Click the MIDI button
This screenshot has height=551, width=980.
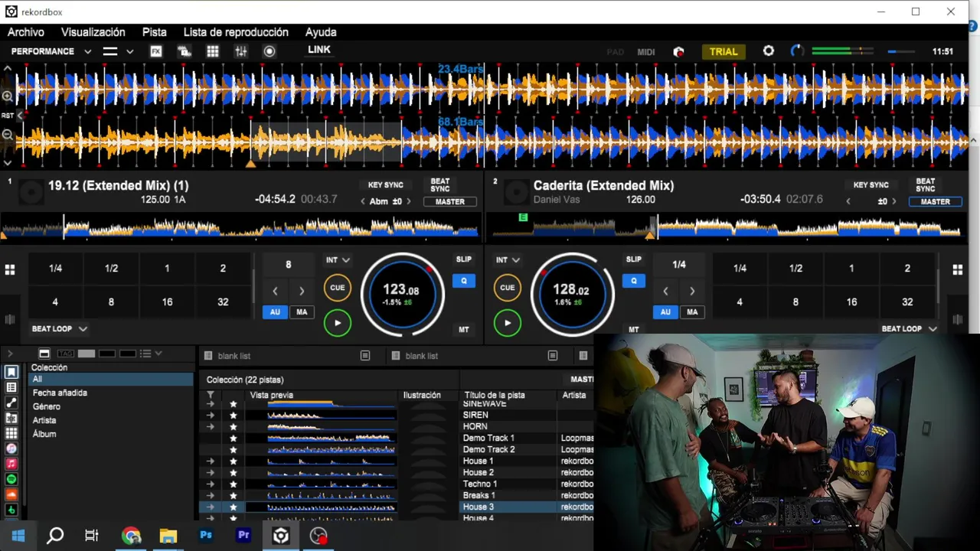[646, 52]
